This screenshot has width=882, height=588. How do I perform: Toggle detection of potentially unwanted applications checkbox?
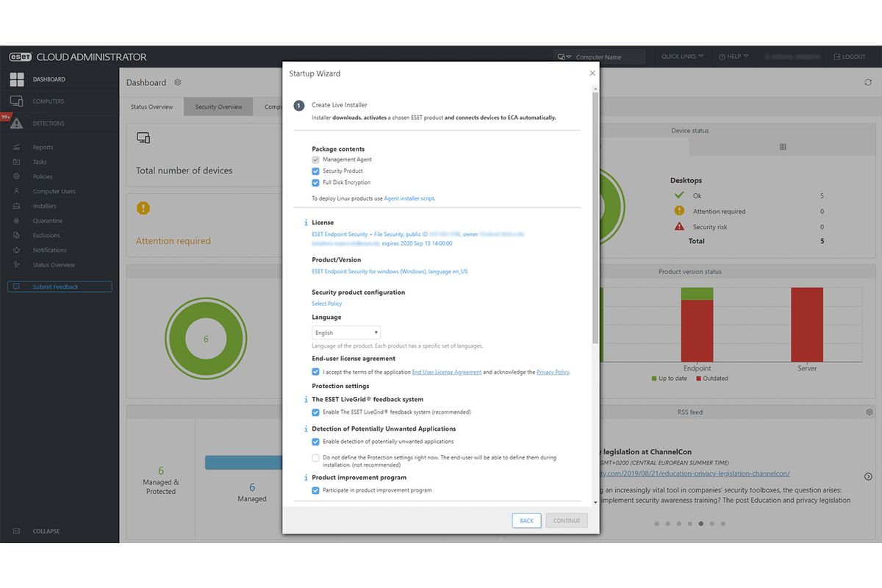[316, 442]
